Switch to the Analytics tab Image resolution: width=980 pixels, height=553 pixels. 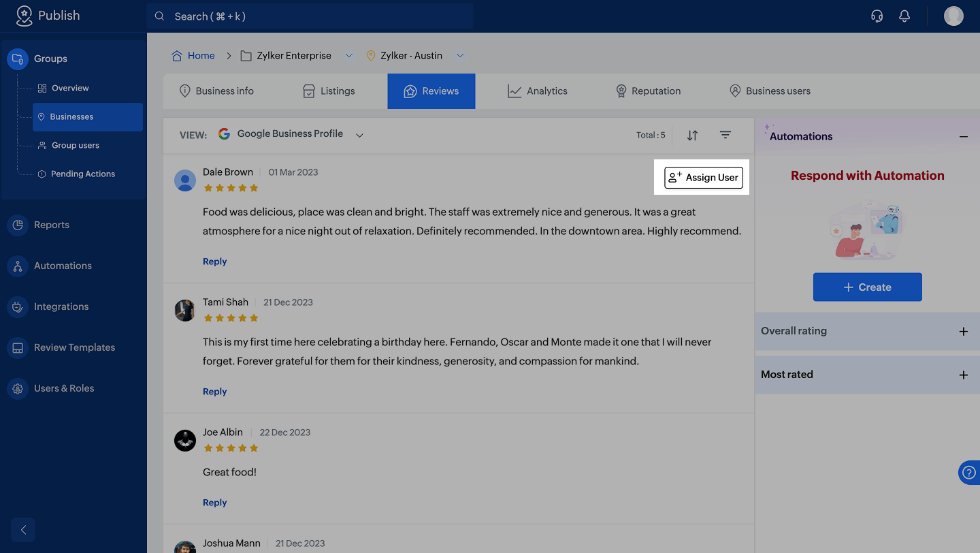coord(538,91)
